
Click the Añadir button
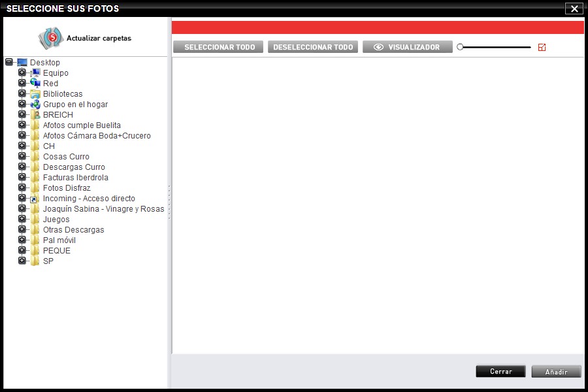(556, 372)
